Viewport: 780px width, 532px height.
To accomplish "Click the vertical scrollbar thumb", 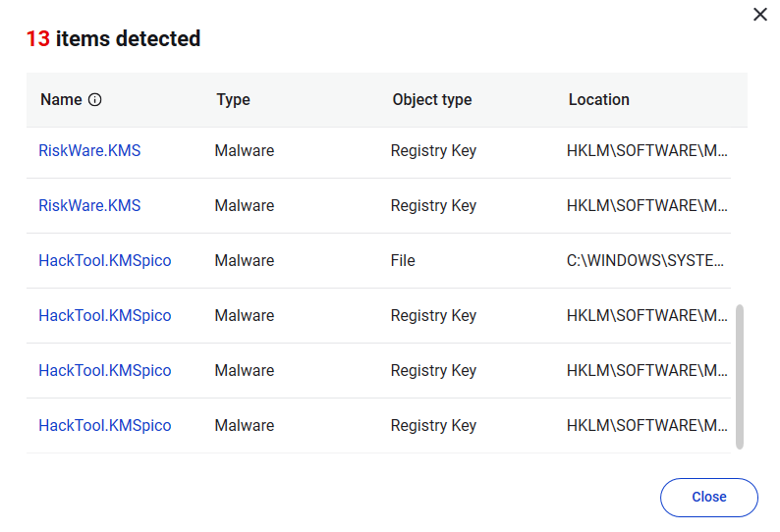I will (x=739, y=376).
